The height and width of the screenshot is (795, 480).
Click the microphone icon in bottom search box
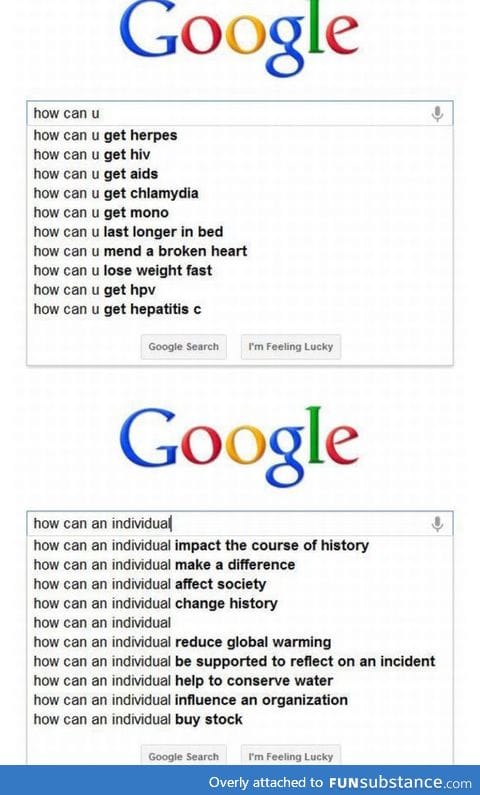pyautogui.click(x=437, y=524)
